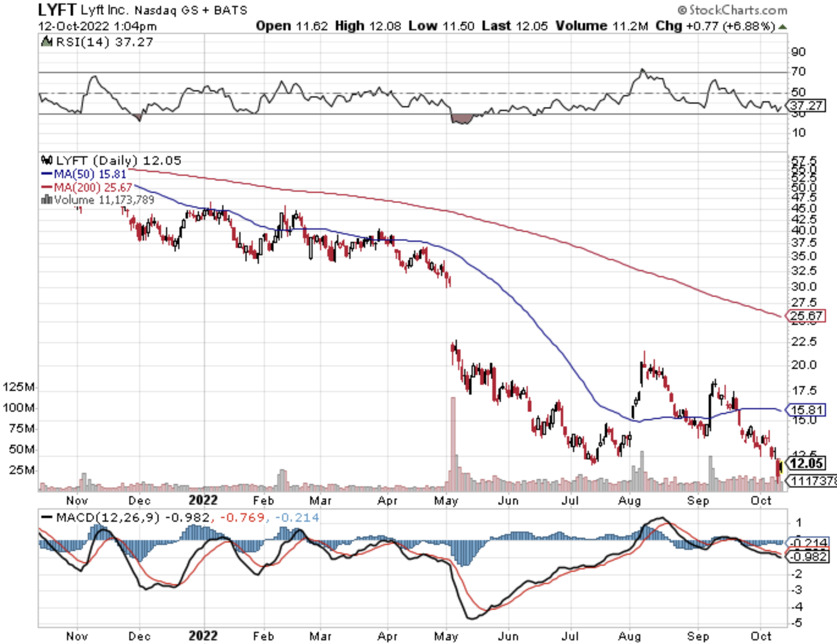The height and width of the screenshot is (644, 837).
Task: Click the May label on the MACD axis
Action: 446,636
